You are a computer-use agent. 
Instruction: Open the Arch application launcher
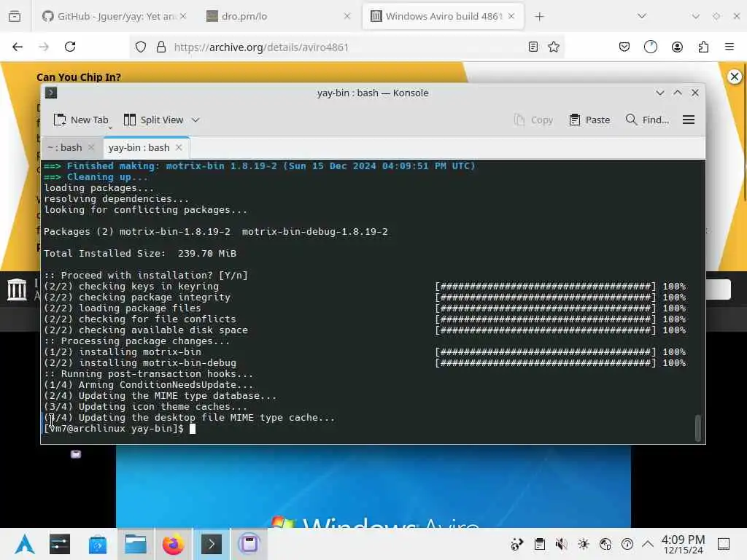click(24, 544)
